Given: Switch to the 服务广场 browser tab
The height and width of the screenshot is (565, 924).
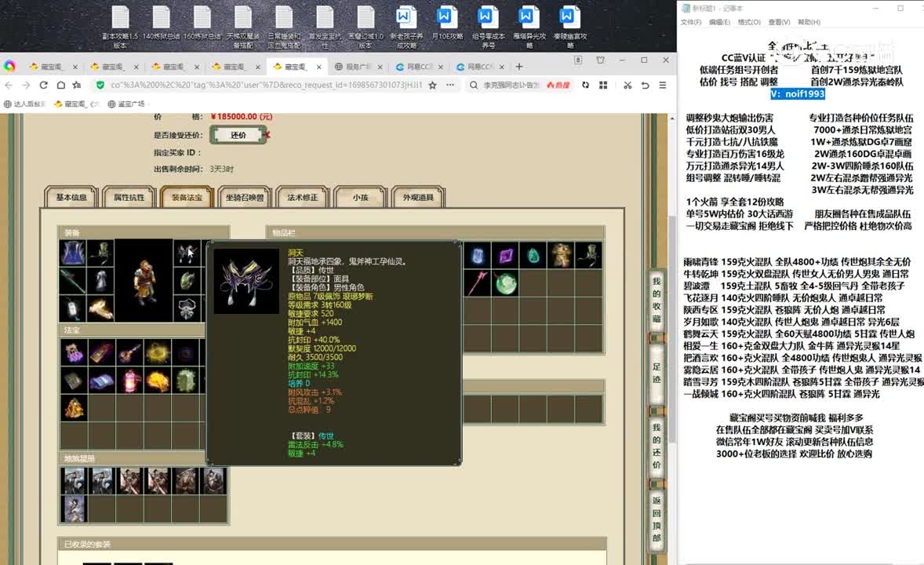Looking at the screenshot, I should (358, 67).
